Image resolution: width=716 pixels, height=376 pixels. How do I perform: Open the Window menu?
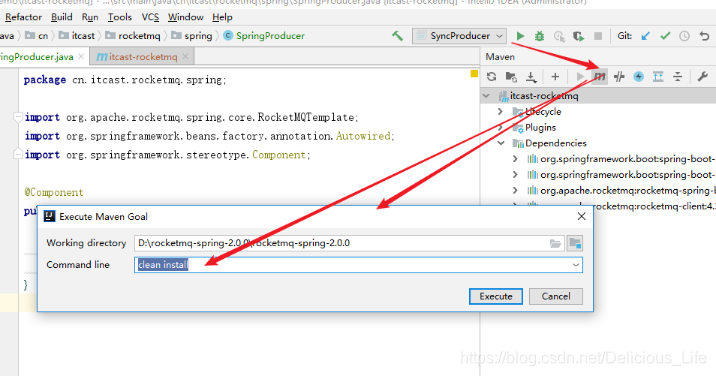point(185,17)
